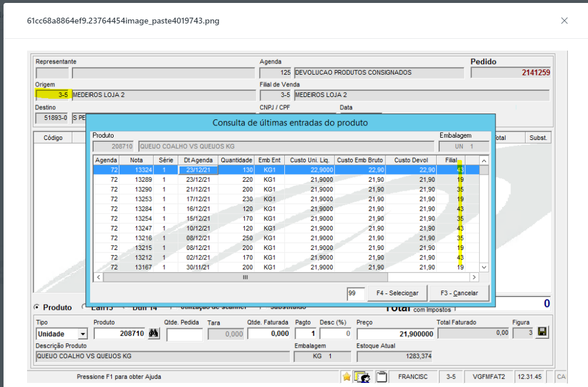This screenshot has width=588, height=387.
Task: Click the Dt Agenda column header
Action: point(198,160)
